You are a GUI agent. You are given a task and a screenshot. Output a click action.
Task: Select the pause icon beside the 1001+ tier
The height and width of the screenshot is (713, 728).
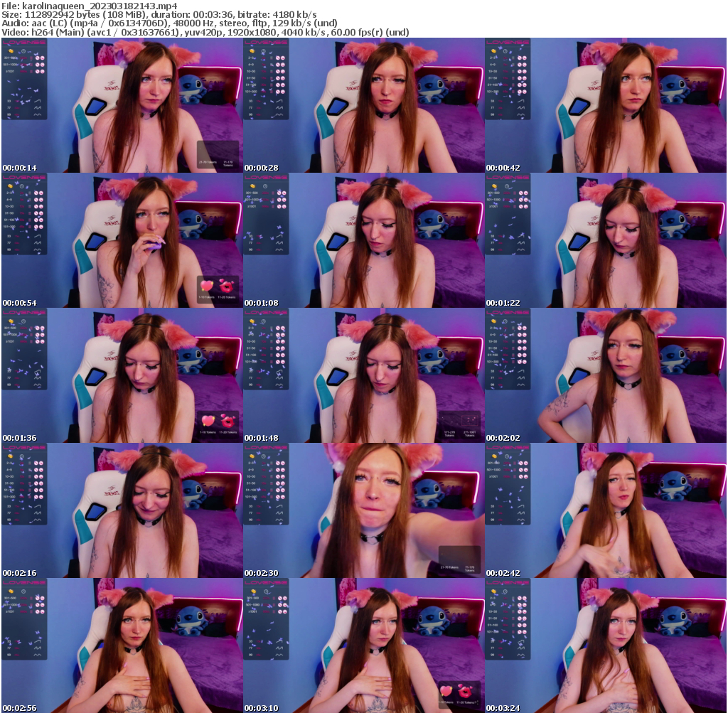click(x=42, y=71)
